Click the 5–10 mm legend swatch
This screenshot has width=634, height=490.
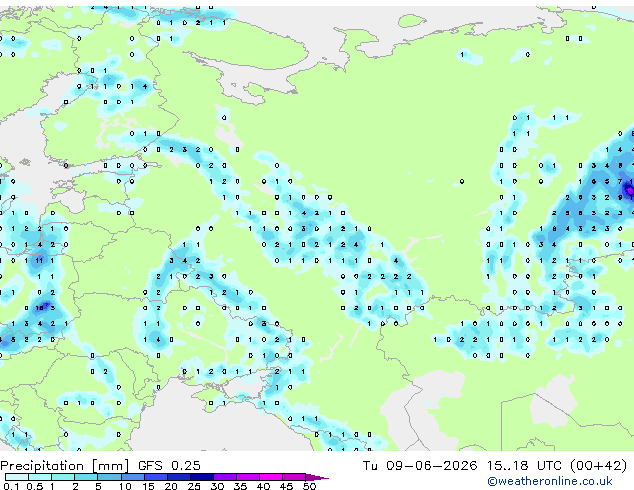coord(109,477)
